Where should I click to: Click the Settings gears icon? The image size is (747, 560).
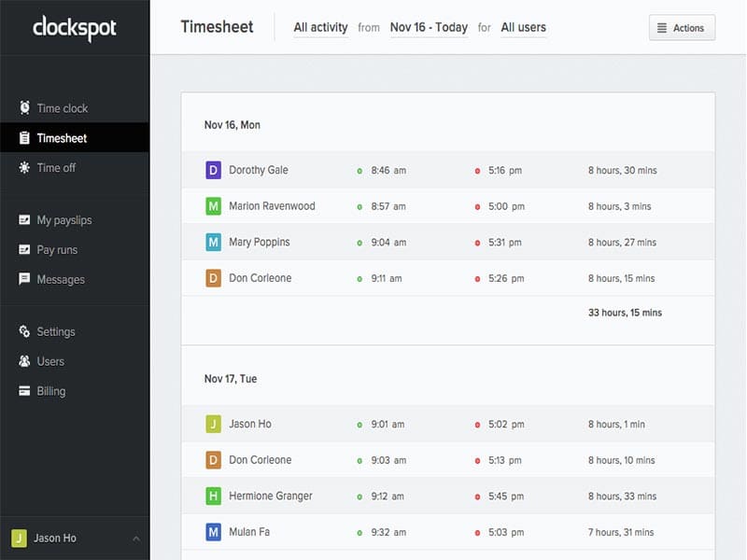(x=24, y=331)
